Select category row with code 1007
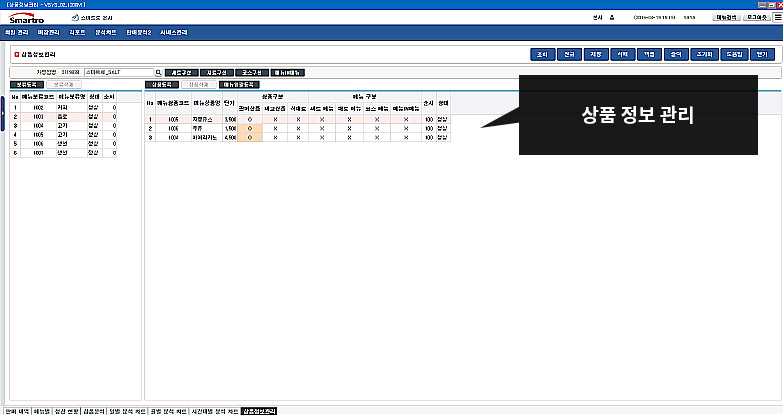Screen dimensions: 783x415 63,153
